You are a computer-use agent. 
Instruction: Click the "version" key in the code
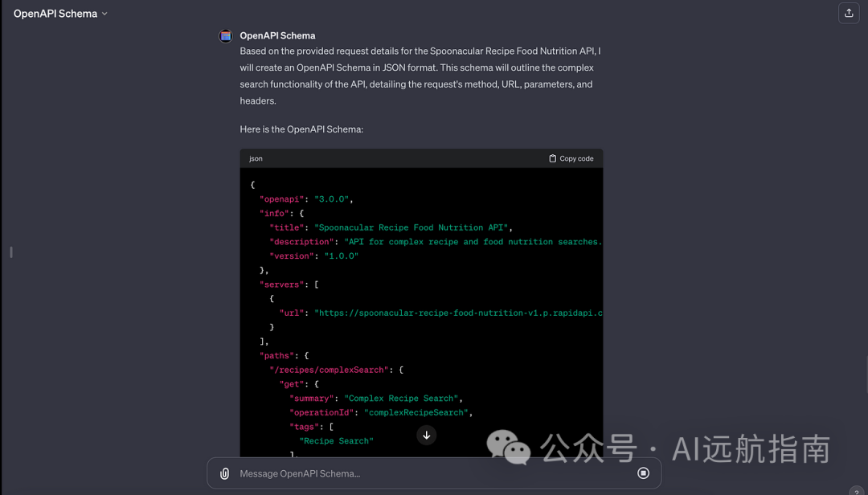[x=292, y=256]
